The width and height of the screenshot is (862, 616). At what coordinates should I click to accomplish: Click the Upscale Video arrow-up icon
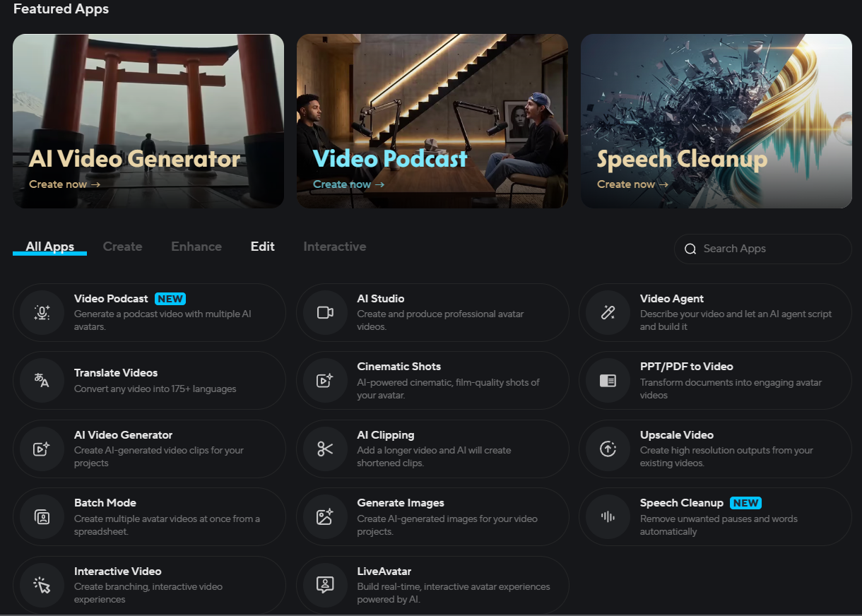point(608,449)
